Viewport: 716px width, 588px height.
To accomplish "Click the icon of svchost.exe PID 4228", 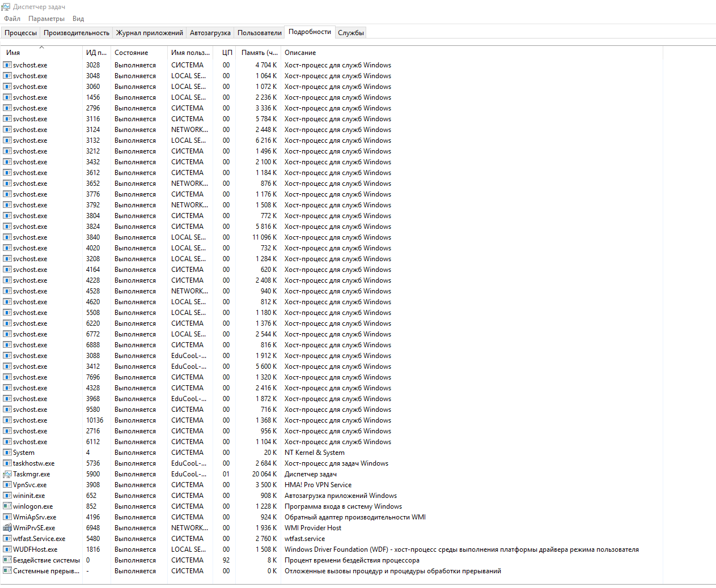I will coord(7,280).
